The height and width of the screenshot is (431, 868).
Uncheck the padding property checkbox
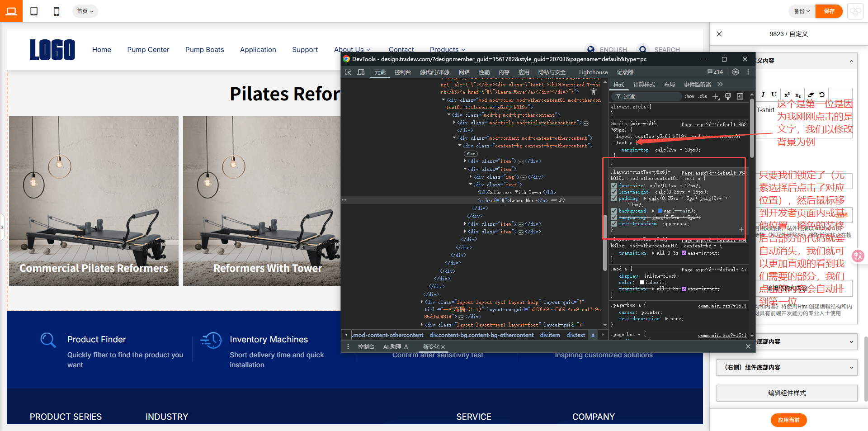tap(614, 198)
